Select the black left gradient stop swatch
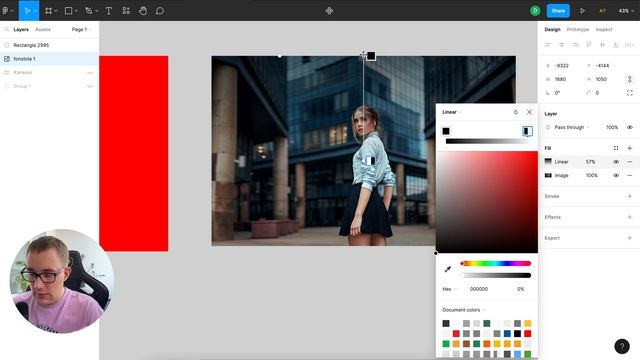This screenshot has height=360, width=640. 446,131
